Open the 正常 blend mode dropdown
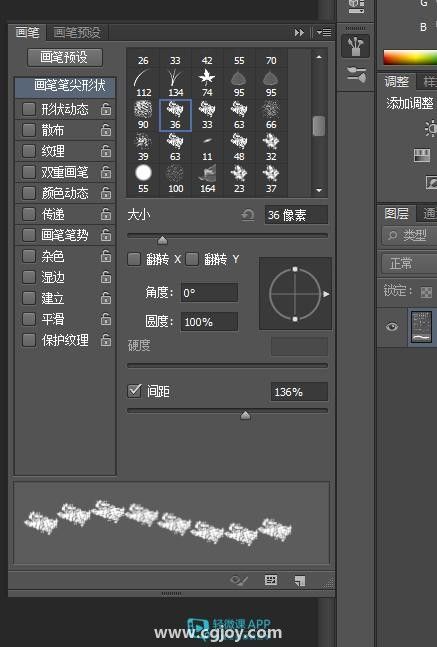The image size is (437, 647). point(409,263)
